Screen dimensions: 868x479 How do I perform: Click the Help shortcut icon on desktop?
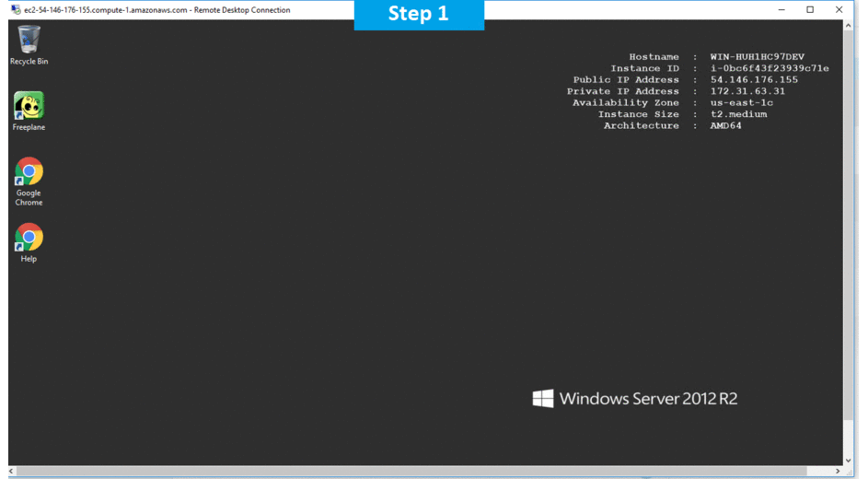point(29,238)
